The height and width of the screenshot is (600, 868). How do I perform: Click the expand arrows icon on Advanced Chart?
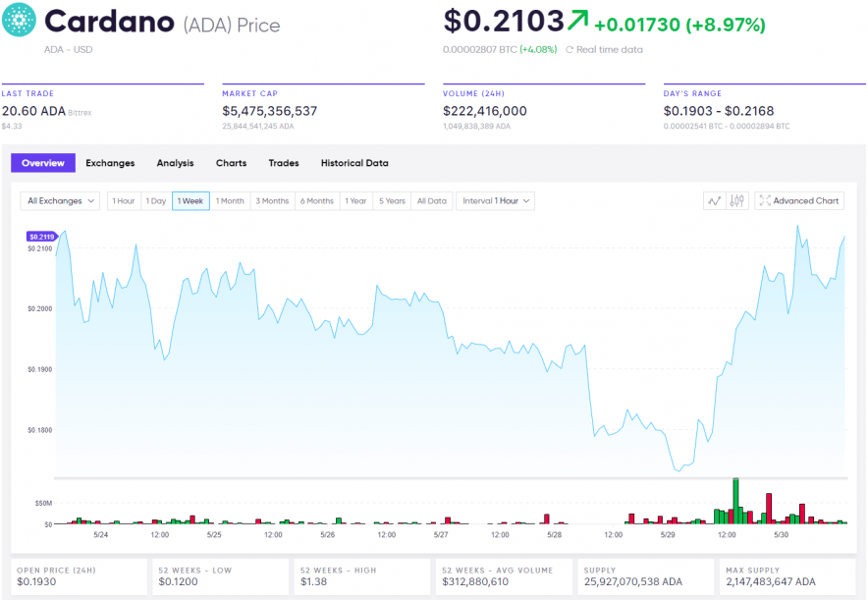tap(765, 199)
